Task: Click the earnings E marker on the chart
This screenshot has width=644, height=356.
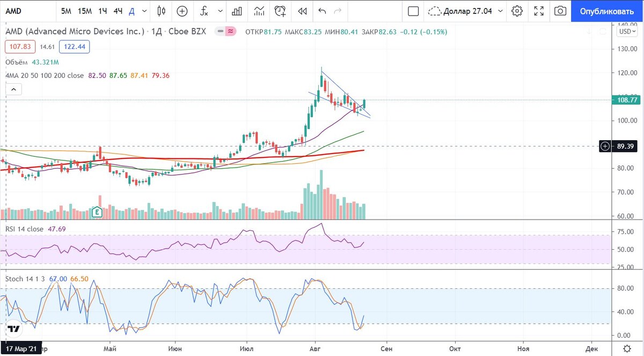Action: coord(97,212)
